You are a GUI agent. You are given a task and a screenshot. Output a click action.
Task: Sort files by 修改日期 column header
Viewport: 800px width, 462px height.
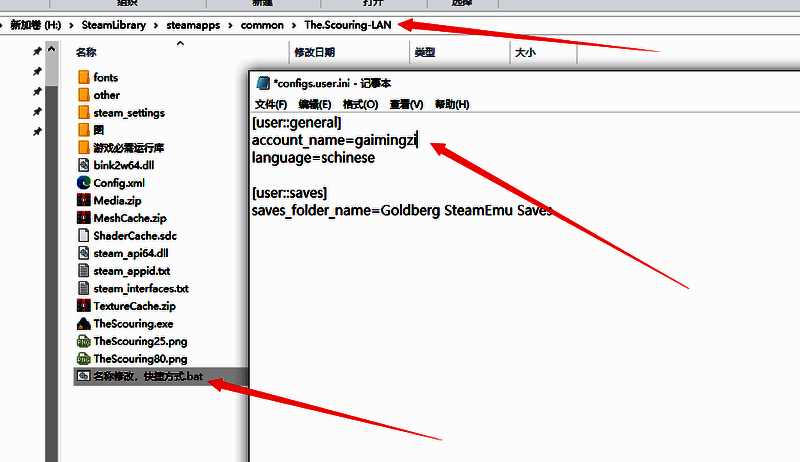click(x=314, y=51)
